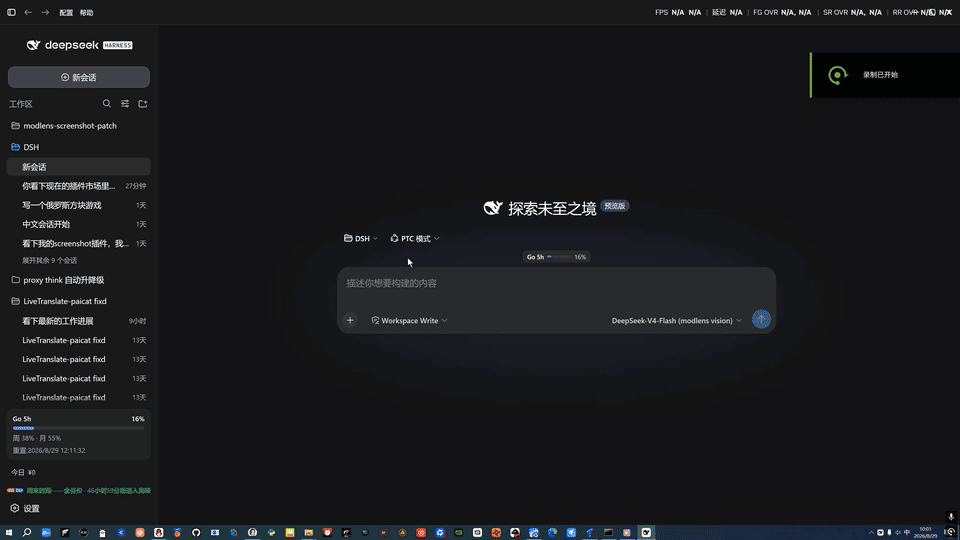Go forward with the right arrow
The height and width of the screenshot is (540, 960).
[45, 12]
